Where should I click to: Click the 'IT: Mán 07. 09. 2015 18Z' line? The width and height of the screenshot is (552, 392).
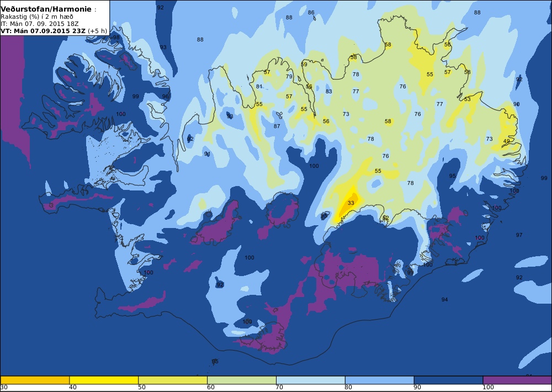coord(39,24)
